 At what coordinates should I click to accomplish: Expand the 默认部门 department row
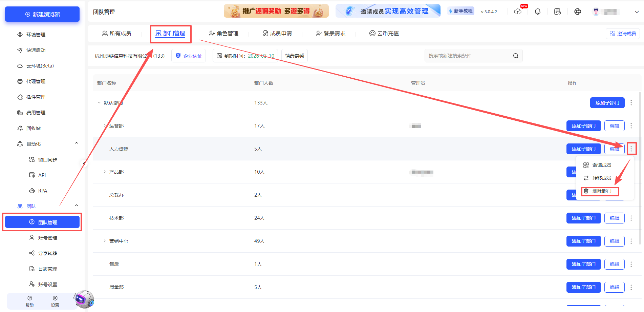(99, 102)
